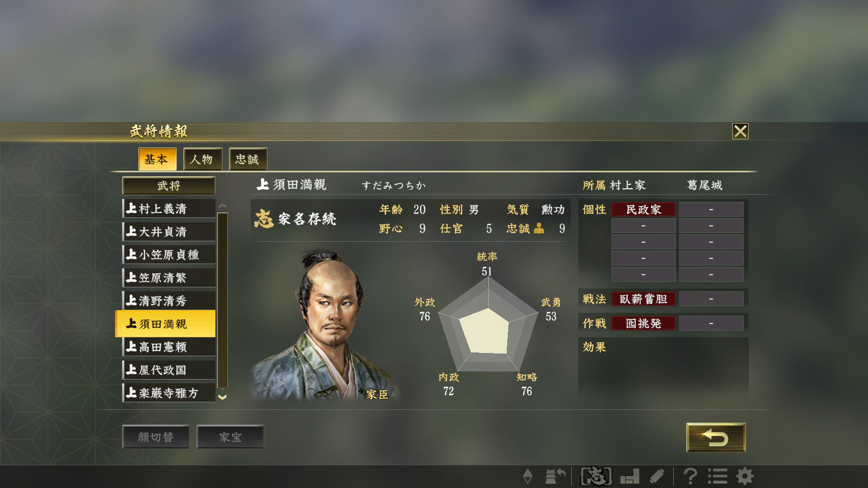
Task: Click the diamond compass icon
Action: pyautogui.click(x=527, y=477)
